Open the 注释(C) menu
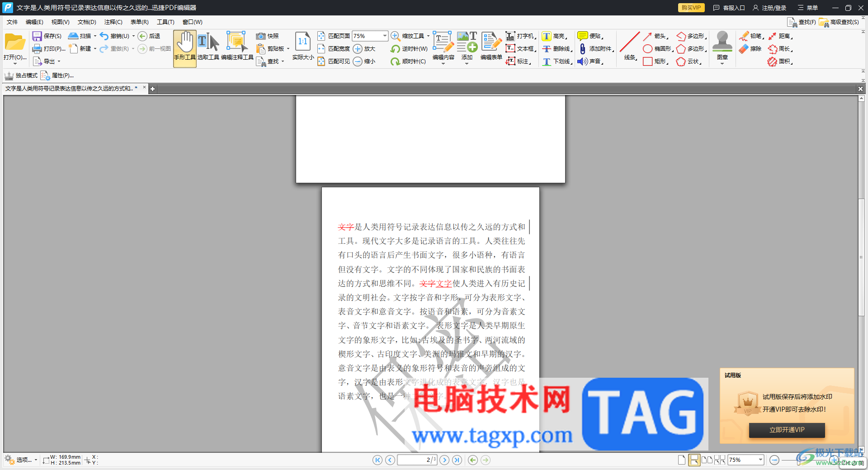Viewport: 868px width, 470px height. click(x=113, y=22)
